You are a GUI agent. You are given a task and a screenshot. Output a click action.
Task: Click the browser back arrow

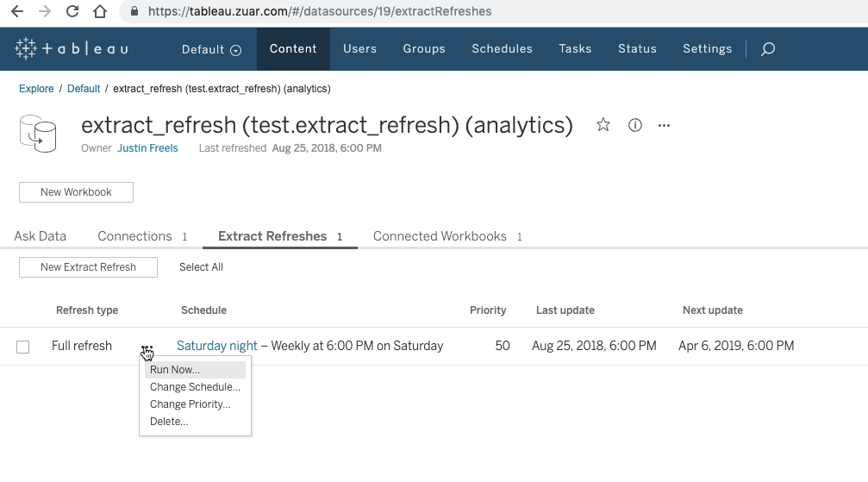17,11
